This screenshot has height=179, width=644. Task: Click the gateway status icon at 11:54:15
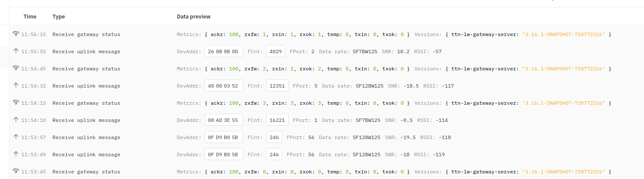(x=16, y=103)
